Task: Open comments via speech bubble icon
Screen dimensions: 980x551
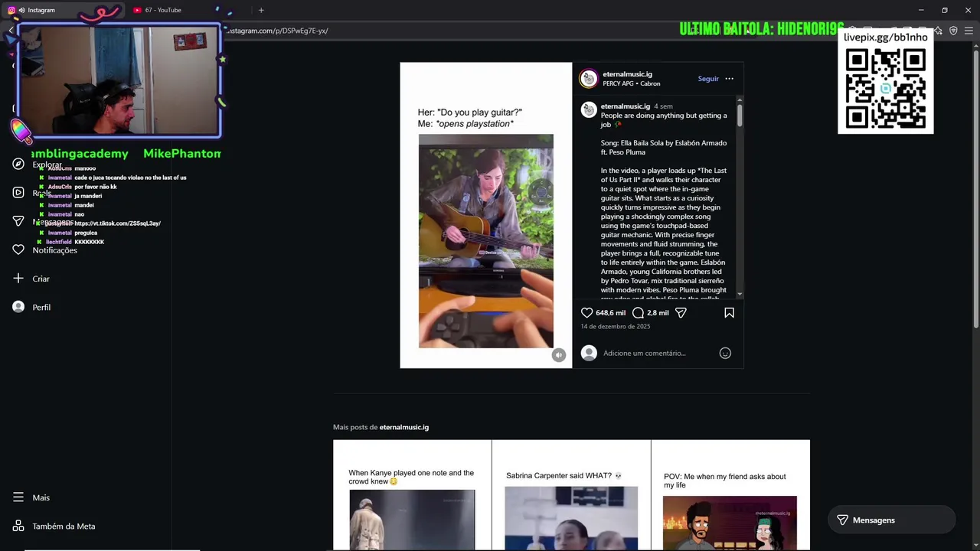Action: click(x=638, y=313)
